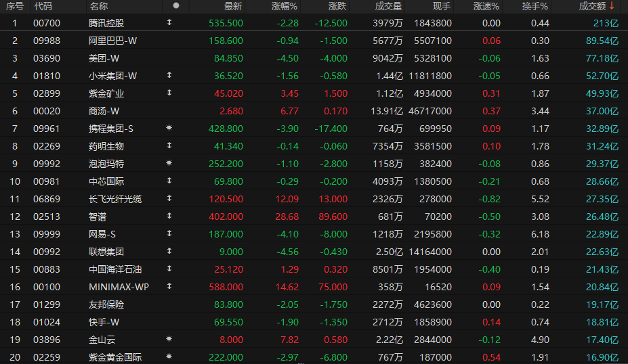Image resolution: width=628 pixels, height=364 pixels.
Task: Select stock name 阿里巴巴-W
Action: pos(112,41)
